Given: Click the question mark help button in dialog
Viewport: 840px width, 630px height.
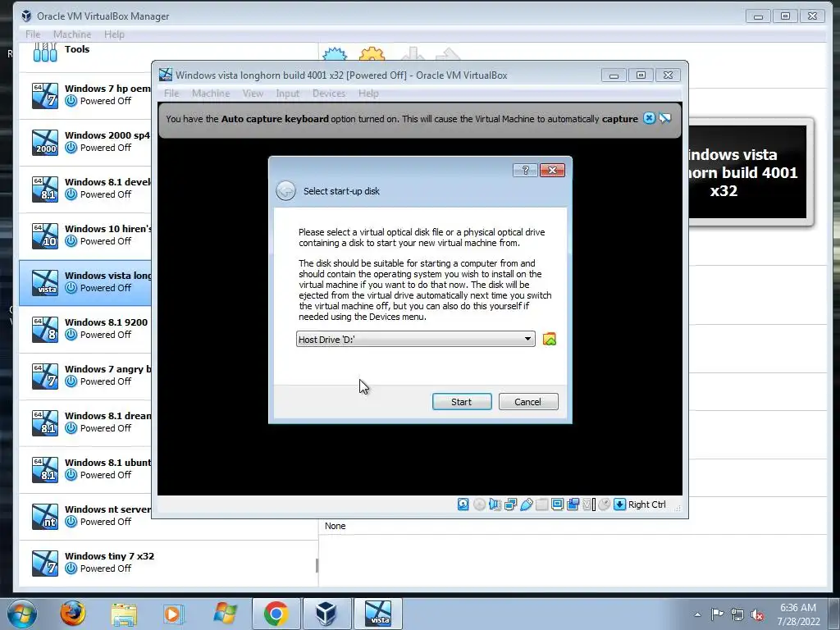Looking at the screenshot, I should click(525, 171).
